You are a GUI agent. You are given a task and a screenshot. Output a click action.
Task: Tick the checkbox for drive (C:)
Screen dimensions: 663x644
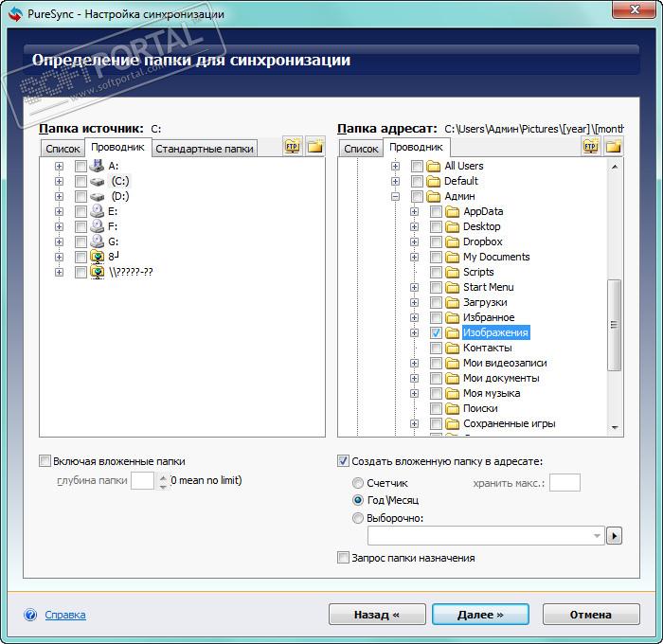pyautogui.click(x=81, y=182)
